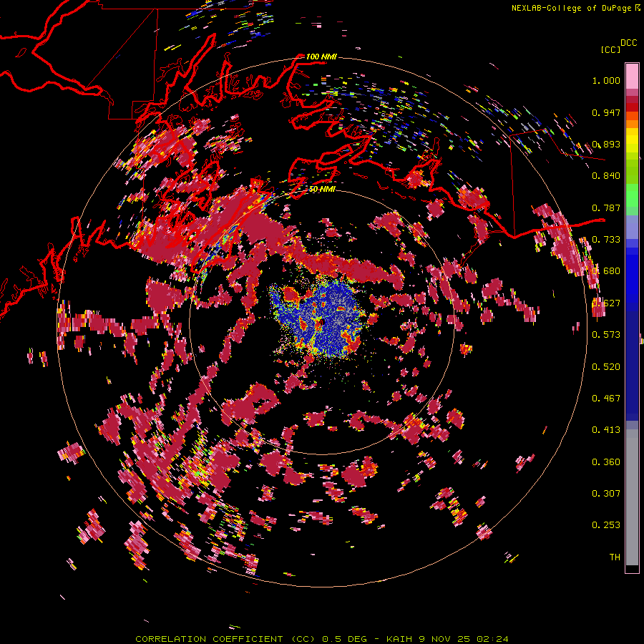The image size is (644, 644).
Task: Click the 50 NMI range ring label
Action: (322, 189)
